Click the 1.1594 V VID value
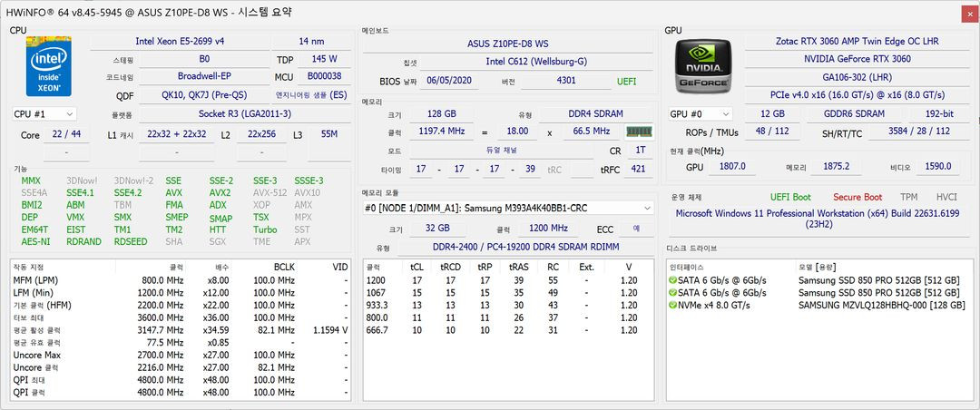 [x=330, y=330]
